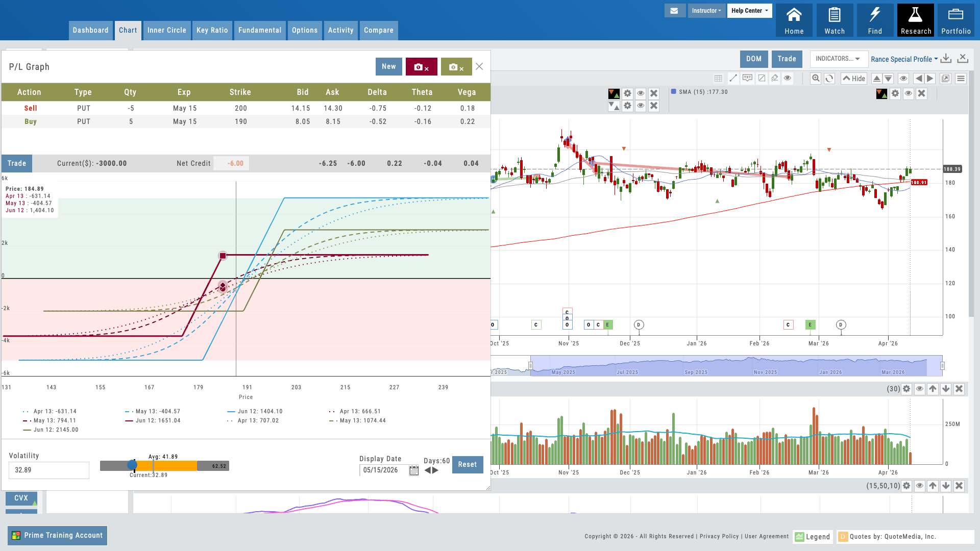
Task: Switch to the Options tab
Action: pos(305,30)
